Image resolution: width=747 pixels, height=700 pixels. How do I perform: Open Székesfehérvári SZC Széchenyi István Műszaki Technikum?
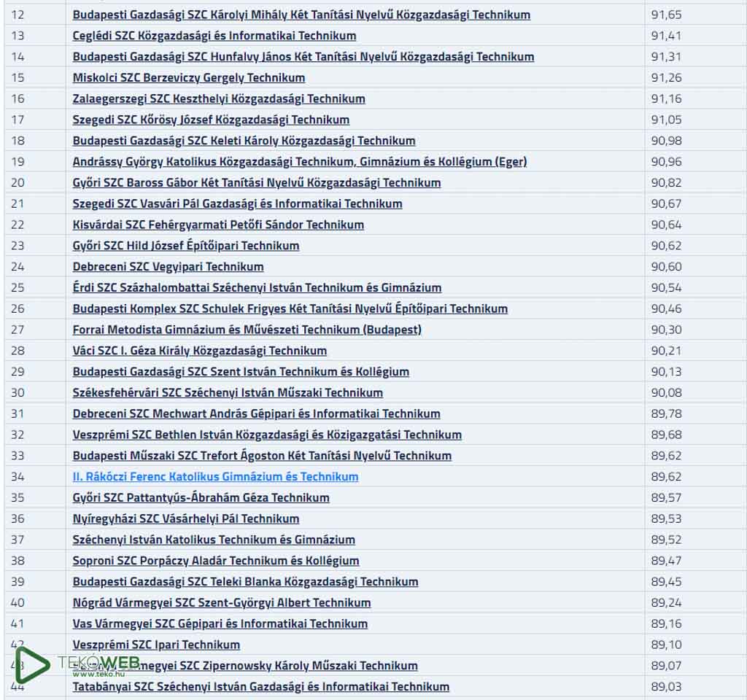click(228, 392)
